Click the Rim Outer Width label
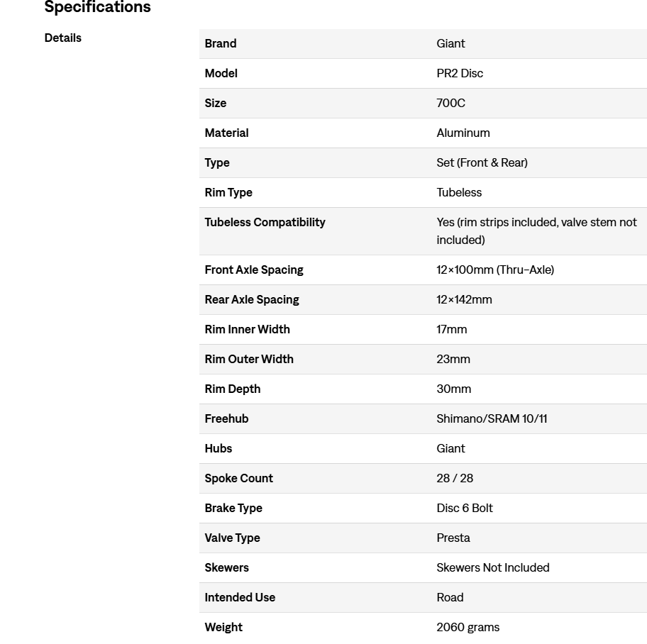 click(x=249, y=360)
